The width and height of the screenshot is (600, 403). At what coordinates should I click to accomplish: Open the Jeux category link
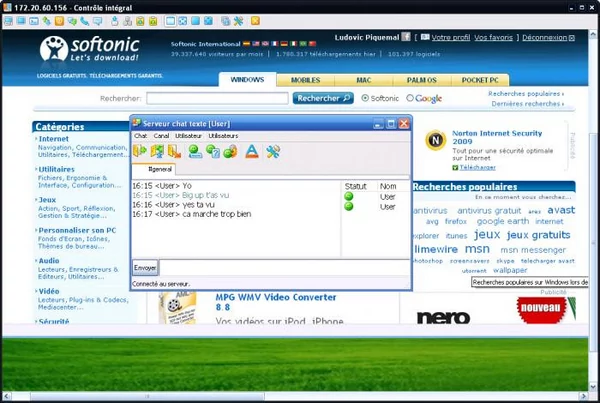pos(47,200)
